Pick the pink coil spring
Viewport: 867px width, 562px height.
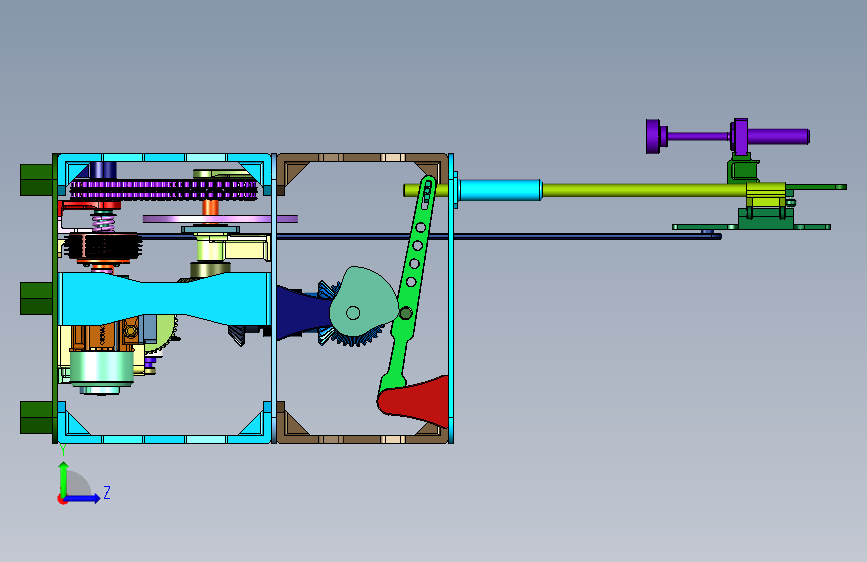pos(103,223)
